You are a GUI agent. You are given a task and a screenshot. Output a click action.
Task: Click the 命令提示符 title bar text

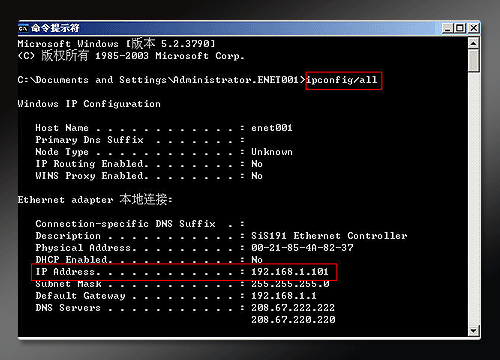56,28
